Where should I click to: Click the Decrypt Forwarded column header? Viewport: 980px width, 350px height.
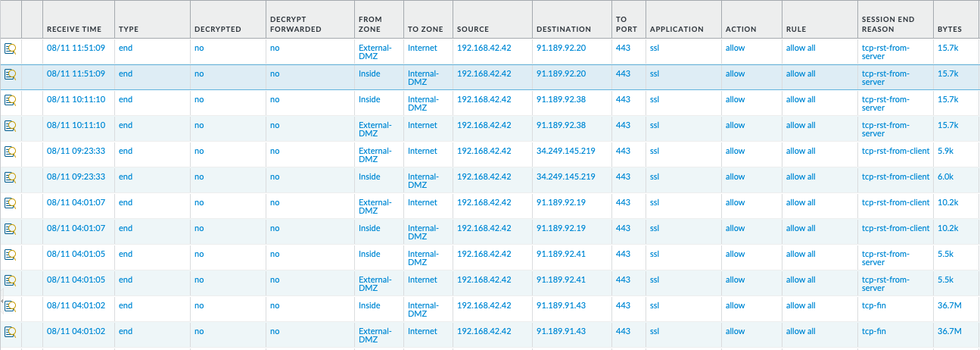click(295, 24)
